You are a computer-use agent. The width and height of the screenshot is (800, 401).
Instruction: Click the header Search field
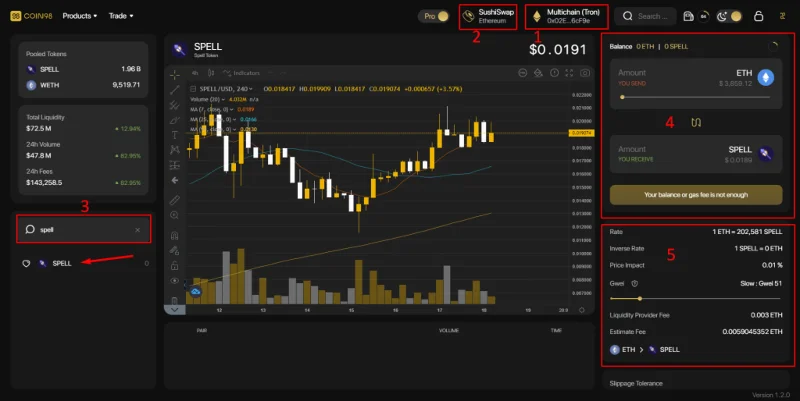(645, 16)
